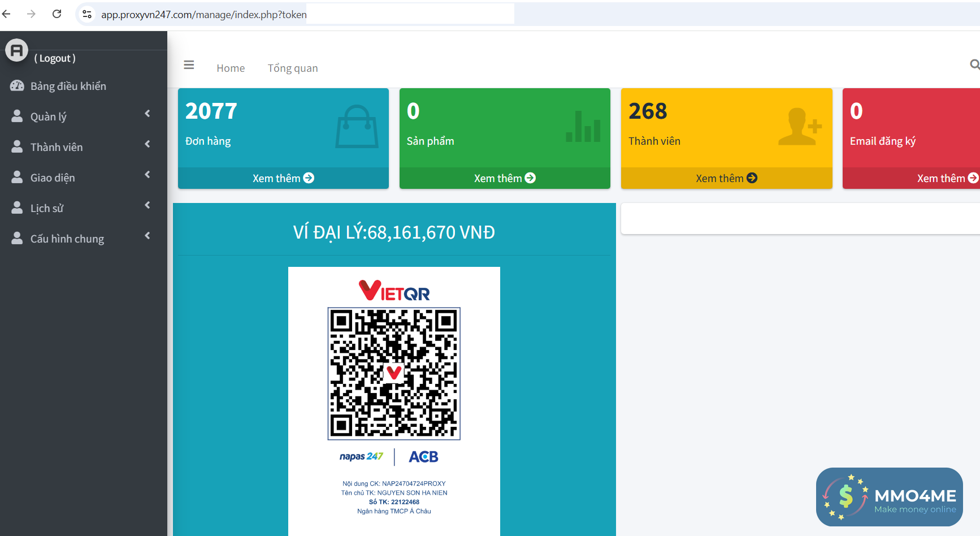The image size is (980, 536).
Task: Click the search magnifier icon
Action: (974, 64)
